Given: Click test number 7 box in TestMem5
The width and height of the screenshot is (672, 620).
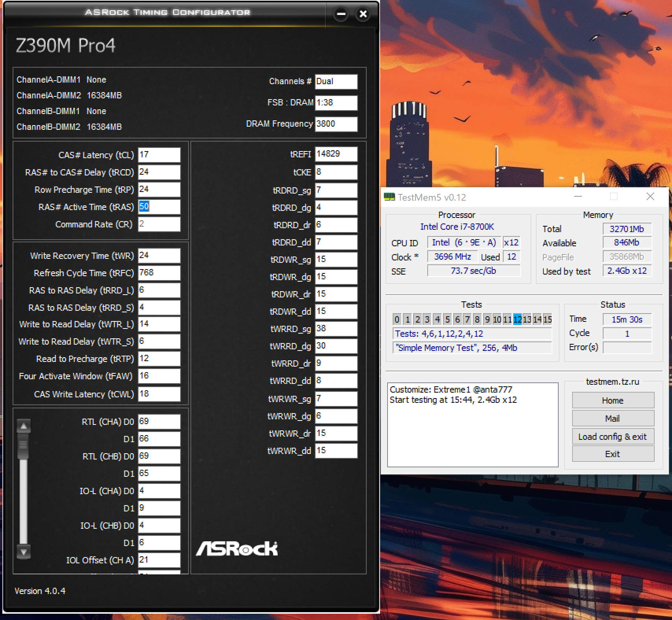Looking at the screenshot, I should coord(467,319).
